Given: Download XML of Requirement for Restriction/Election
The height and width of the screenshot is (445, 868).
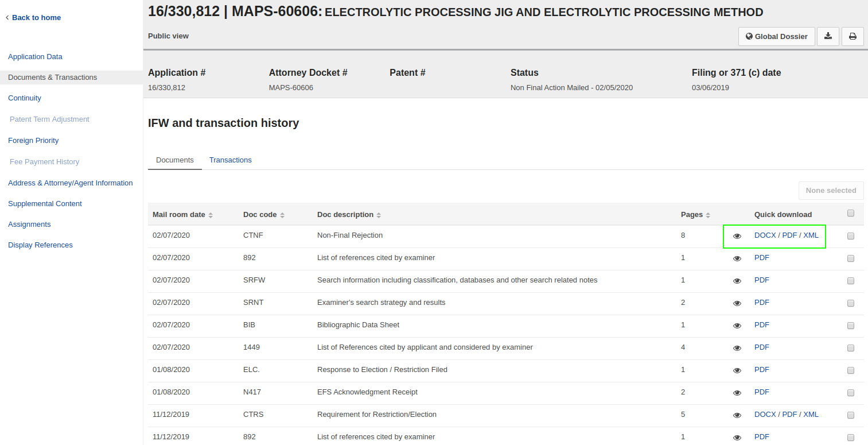Looking at the screenshot, I should [x=811, y=415].
